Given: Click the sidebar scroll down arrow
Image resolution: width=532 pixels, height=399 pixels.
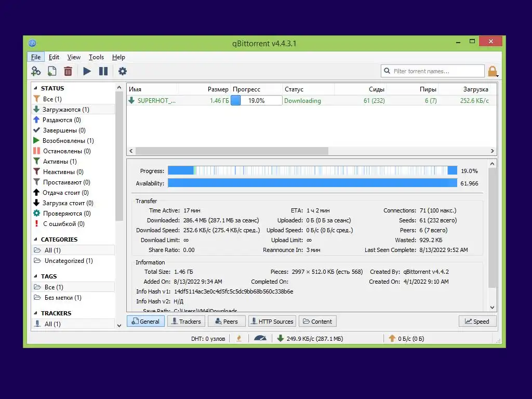Looking at the screenshot, I should (119, 325).
